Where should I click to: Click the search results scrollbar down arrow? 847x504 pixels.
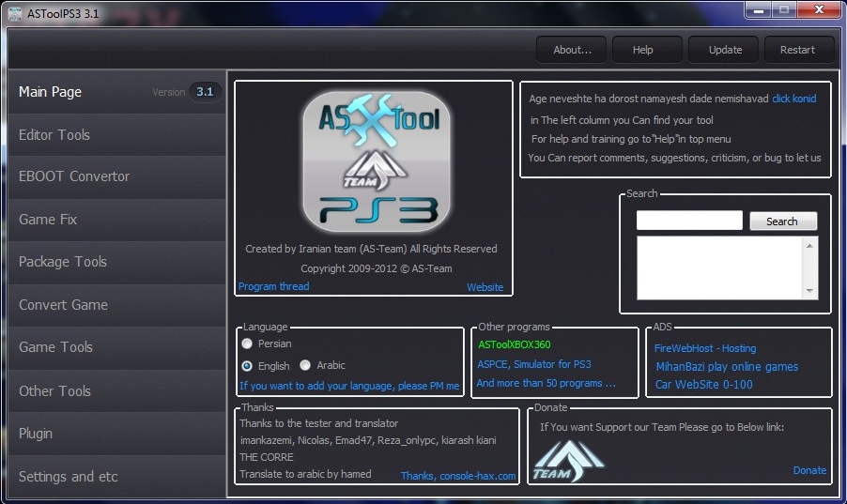(x=810, y=292)
